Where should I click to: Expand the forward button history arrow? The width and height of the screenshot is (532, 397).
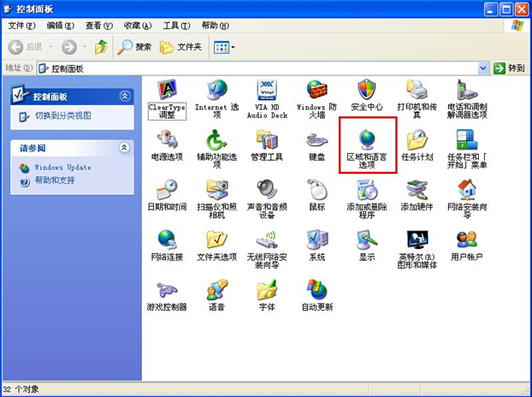click(85, 47)
